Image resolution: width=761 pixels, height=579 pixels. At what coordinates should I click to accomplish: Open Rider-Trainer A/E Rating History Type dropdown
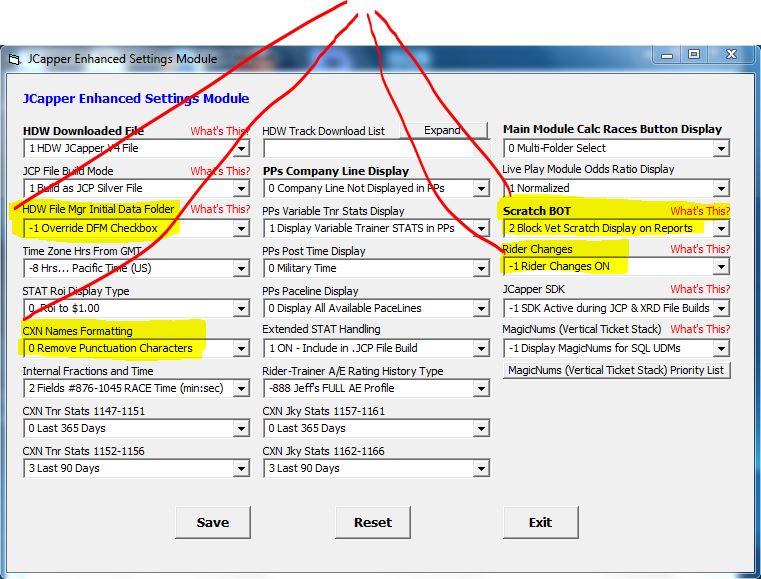[481, 388]
